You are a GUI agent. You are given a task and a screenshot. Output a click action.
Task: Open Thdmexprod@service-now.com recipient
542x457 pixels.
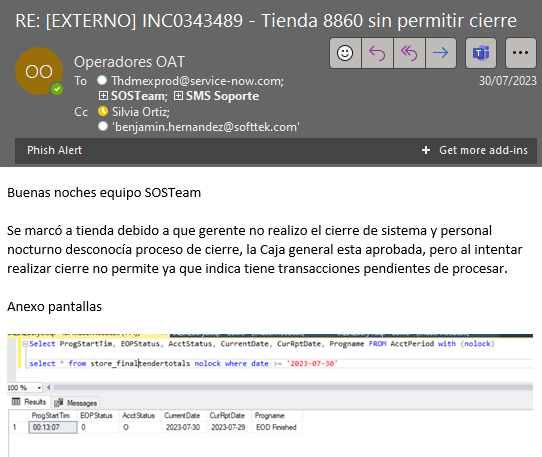(x=197, y=81)
